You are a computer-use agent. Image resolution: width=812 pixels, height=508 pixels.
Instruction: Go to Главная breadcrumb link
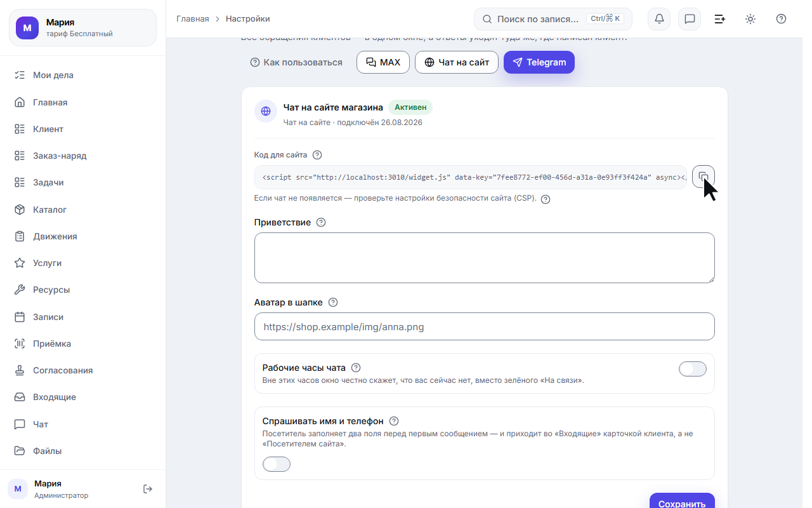193,19
